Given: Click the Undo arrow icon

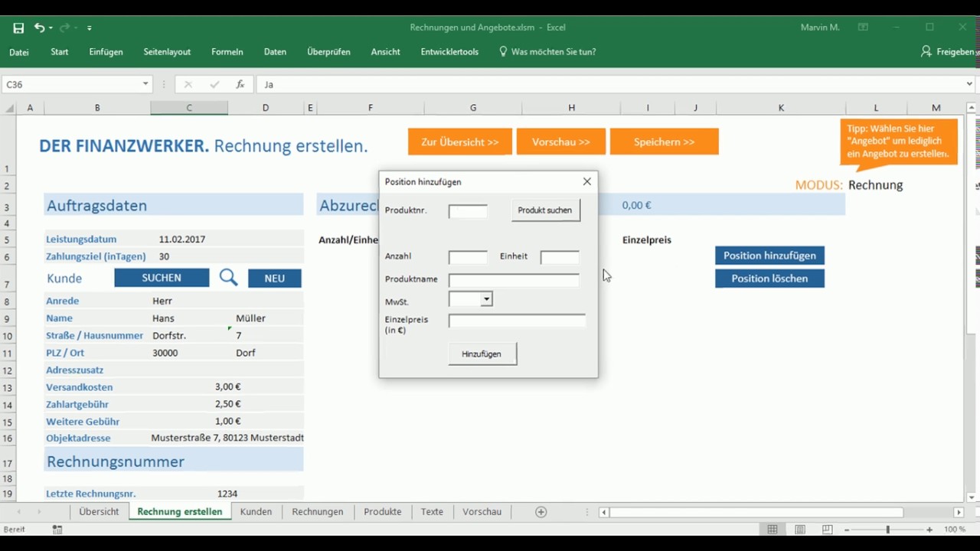Looking at the screenshot, I should pos(39,28).
